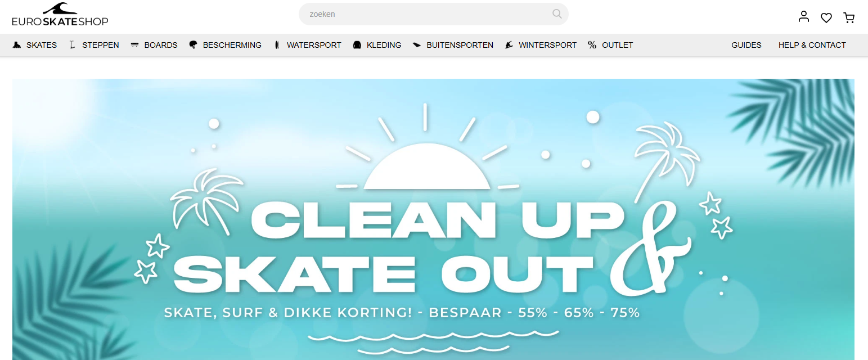
Task: Click the skate icon next to SKATES
Action: pos(17,44)
